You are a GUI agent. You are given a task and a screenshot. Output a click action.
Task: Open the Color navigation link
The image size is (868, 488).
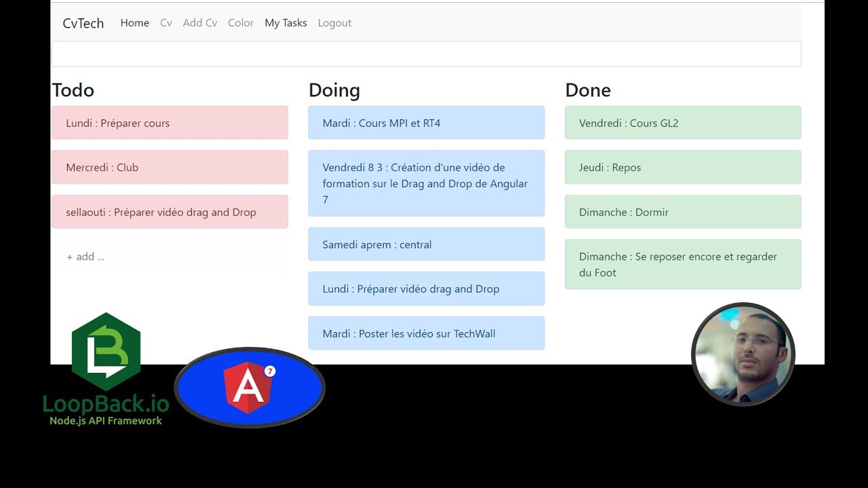241,23
